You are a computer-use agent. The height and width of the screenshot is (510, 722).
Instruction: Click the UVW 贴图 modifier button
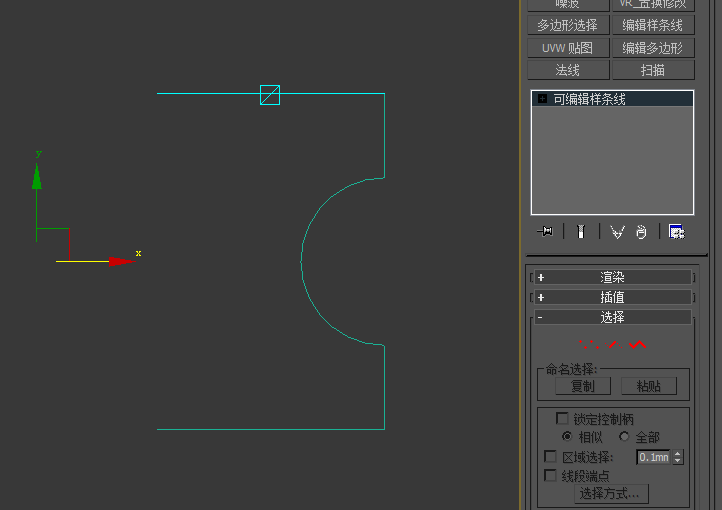pyautogui.click(x=568, y=48)
